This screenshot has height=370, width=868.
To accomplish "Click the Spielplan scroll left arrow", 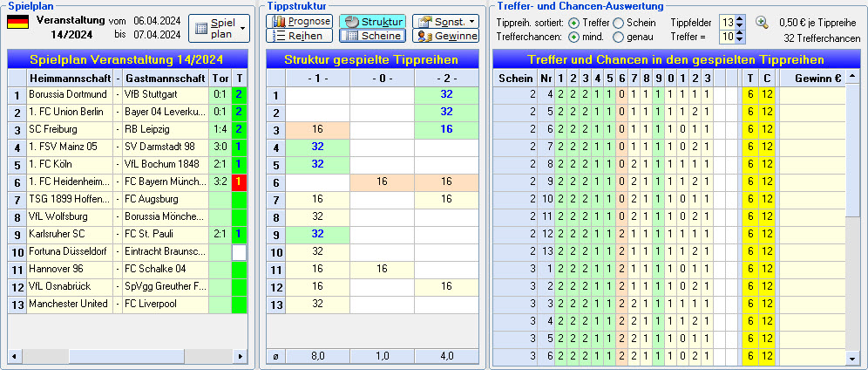I will coord(14,355).
